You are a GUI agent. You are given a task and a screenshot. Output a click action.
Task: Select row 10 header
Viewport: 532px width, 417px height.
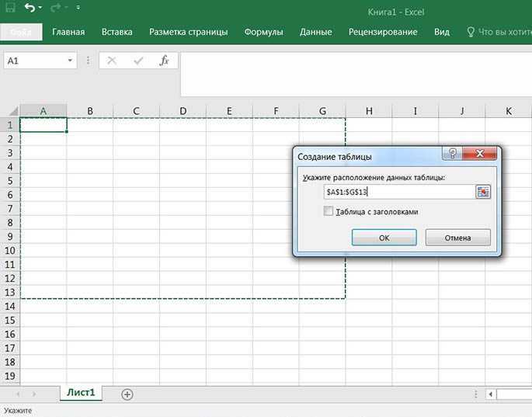(10, 250)
